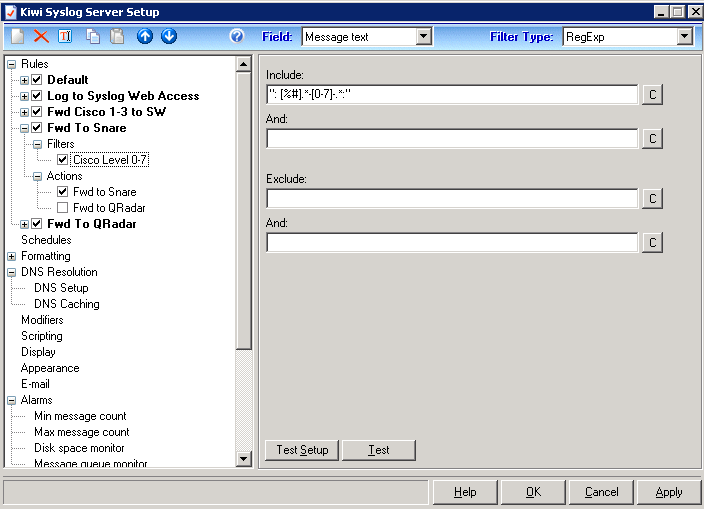Expand the Default rule node
The image size is (704, 509).
pyautogui.click(x=25, y=80)
